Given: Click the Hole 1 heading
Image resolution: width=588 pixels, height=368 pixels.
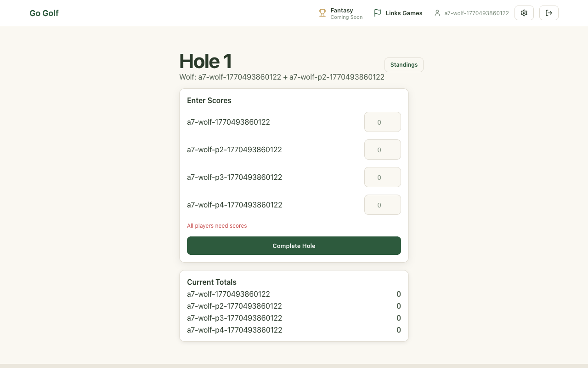Looking at the screenshot, I should pyautogui.click(x=205, y=61).
